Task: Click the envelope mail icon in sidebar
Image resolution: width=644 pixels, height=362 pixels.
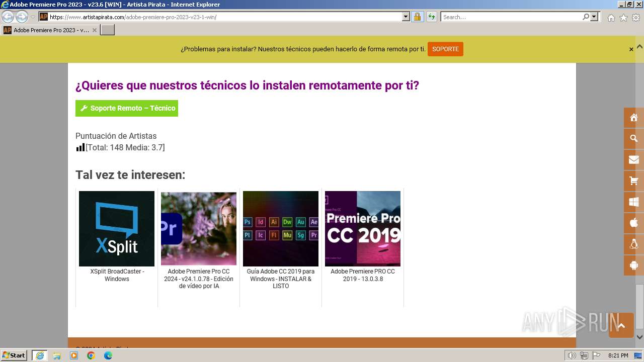Action: pyautogui.click(x=634, y=160)
